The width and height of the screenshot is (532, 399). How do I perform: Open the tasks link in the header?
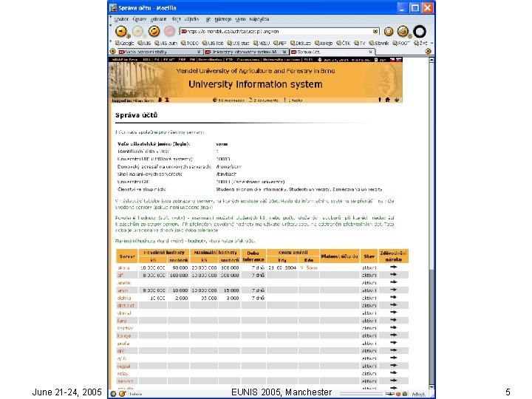(x=293, y=100)
